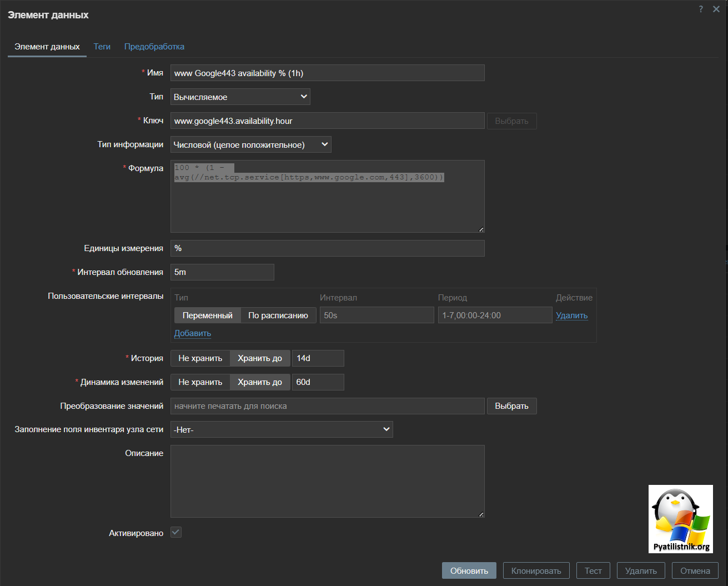Click the Имя input field
The height and width of the screenshot is (586, 728).
pos(328,73)
